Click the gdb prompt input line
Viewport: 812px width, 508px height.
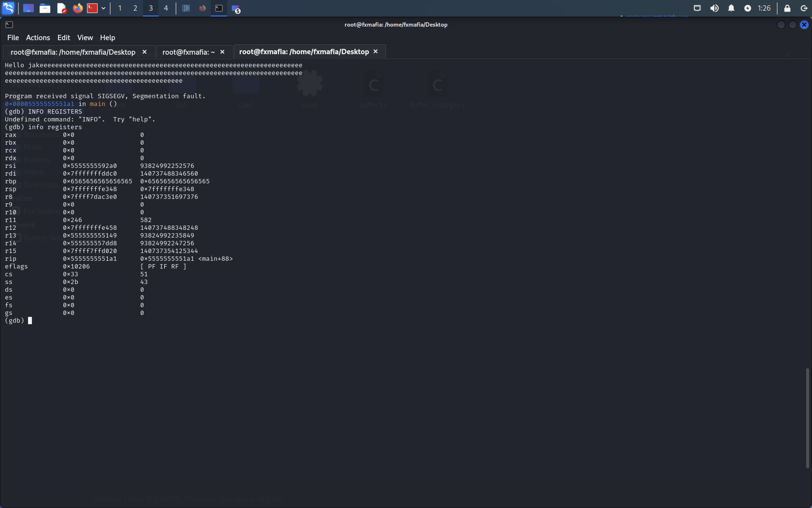pyautogui.click(x=18, y=321)
